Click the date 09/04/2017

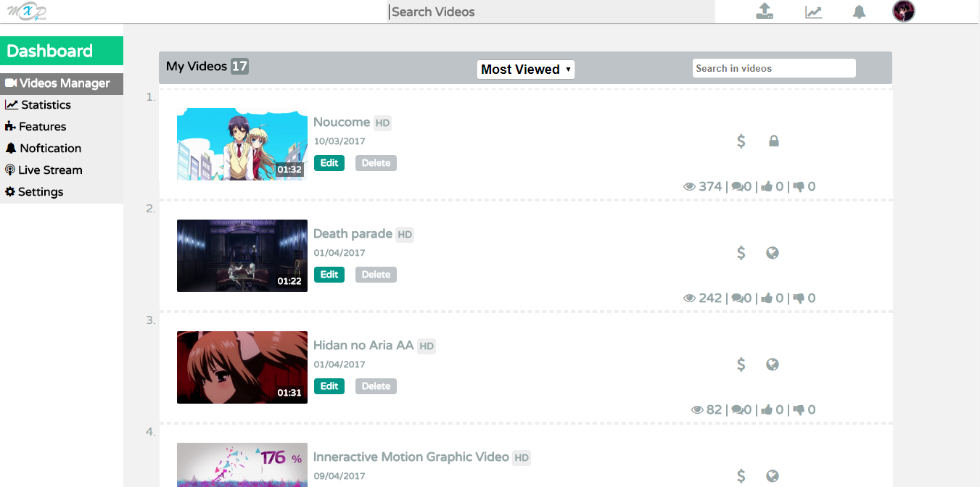pyautogui.click(x=339, y=476)
